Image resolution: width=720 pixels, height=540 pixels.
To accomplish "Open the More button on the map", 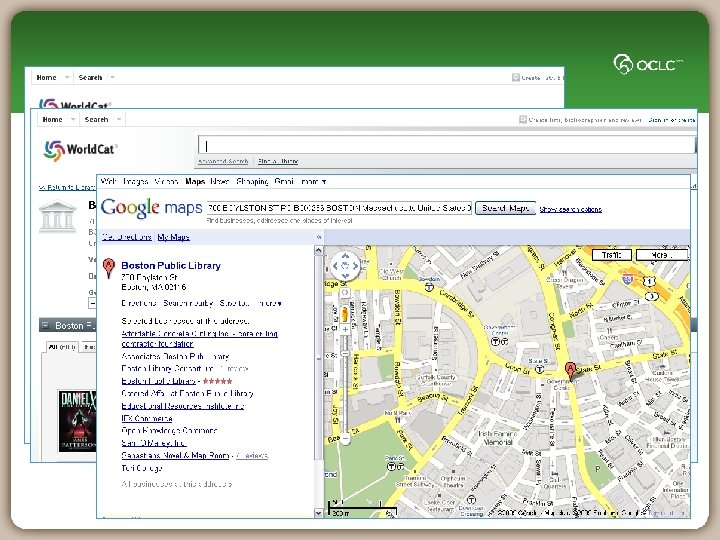I will point(662,255).
